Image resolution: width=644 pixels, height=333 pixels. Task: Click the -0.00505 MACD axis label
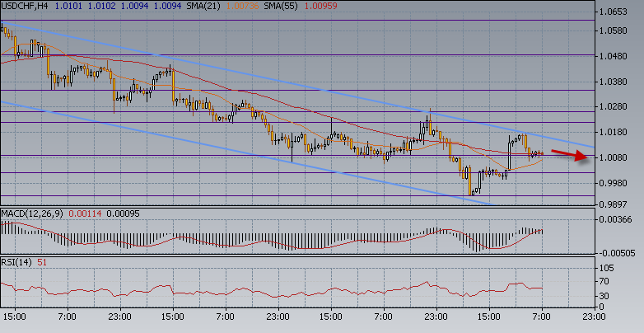coord(616,253)
